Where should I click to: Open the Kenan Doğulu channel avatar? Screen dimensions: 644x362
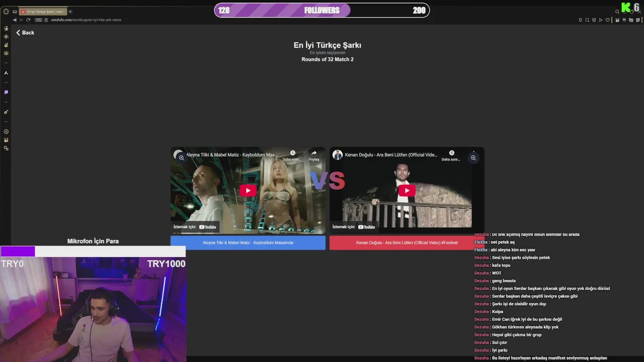coord(337,155)
